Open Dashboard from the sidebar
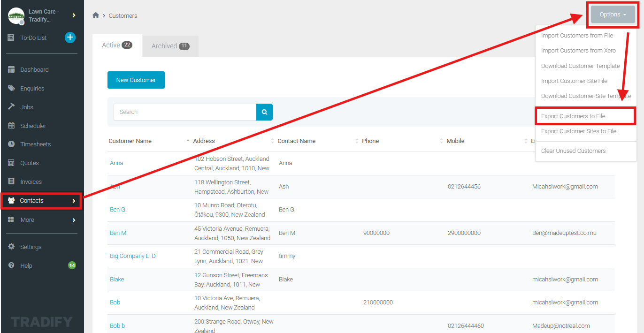Image resolution: width=644 pixels, height=333 pixels. (34, 70)
